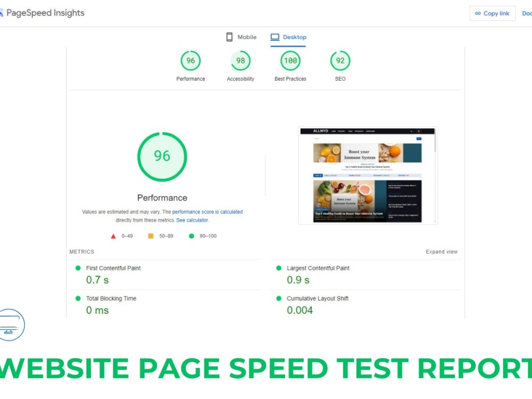Click the large Performance 96 gauge

point(162,157)
